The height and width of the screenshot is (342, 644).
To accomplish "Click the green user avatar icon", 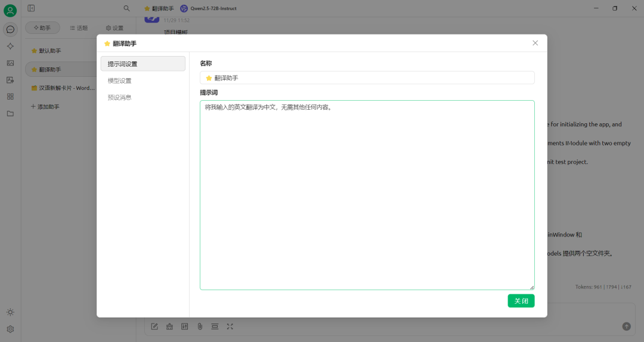I will tap(10, 10).
